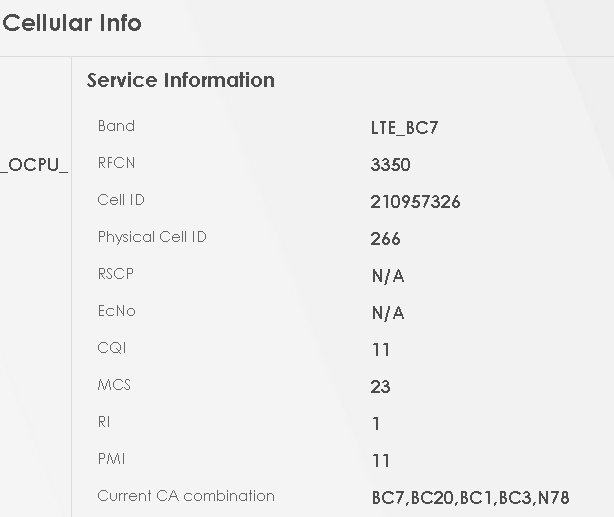Screen dimensions: 614x517
Task: Select the Service Information section title
Action: click(180, 80)
